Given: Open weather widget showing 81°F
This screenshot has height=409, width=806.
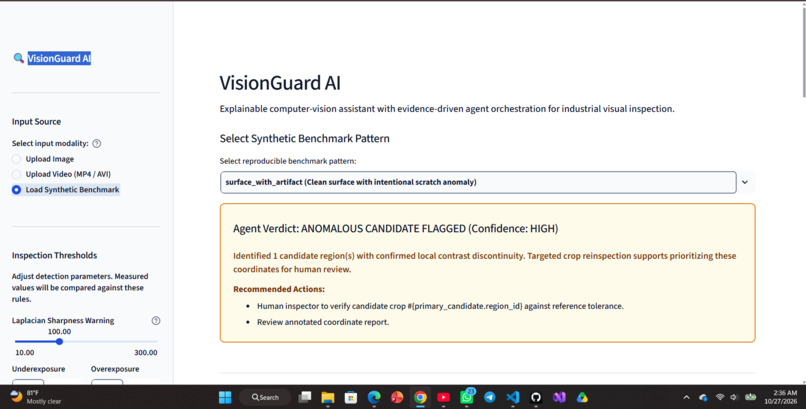Looking at the screenshot, I should [x=36, y=397].
